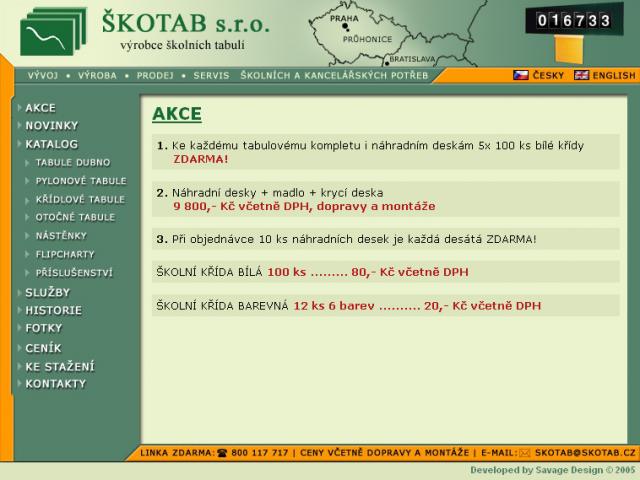Click the red ZDARMA! text in offer 1
Viewport: 640px width, 480px height.
pyautogui.click(x=200, y=159)
